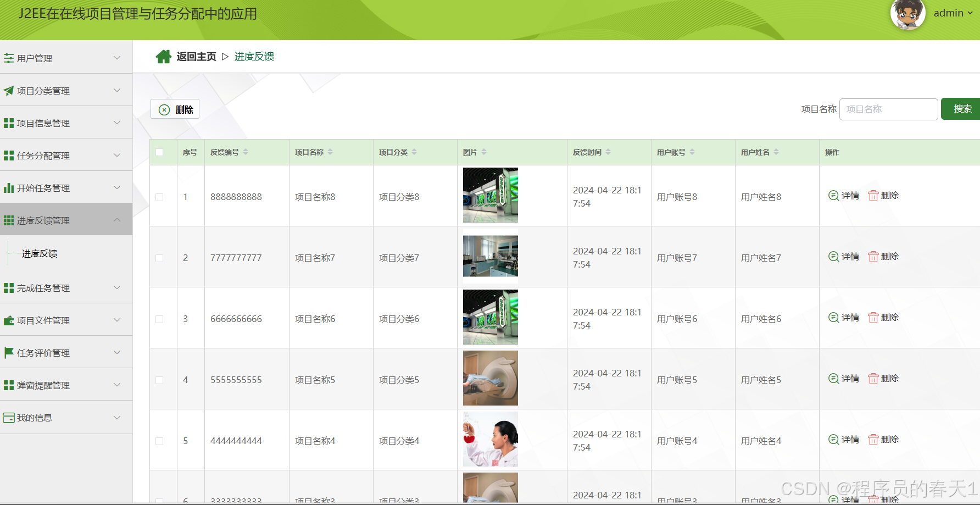Expand the 项目文件管理 menu chevron

[x=117, y=320]
